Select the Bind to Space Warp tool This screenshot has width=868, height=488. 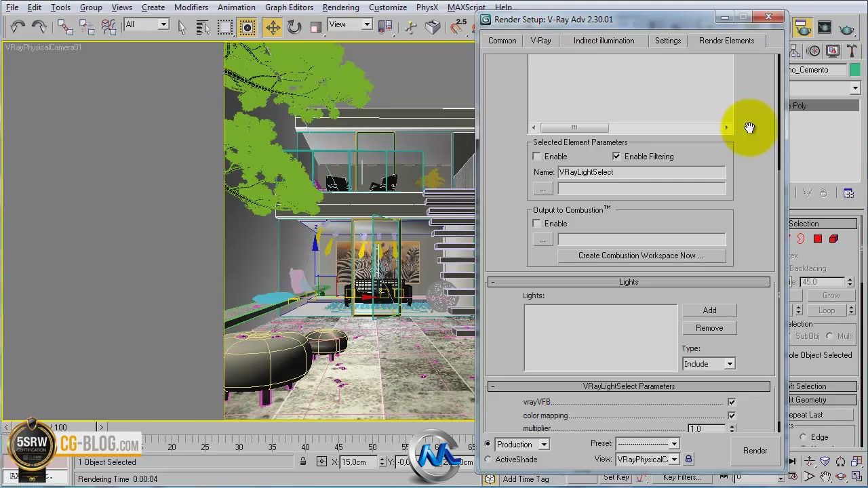click(x=108, y=27)
